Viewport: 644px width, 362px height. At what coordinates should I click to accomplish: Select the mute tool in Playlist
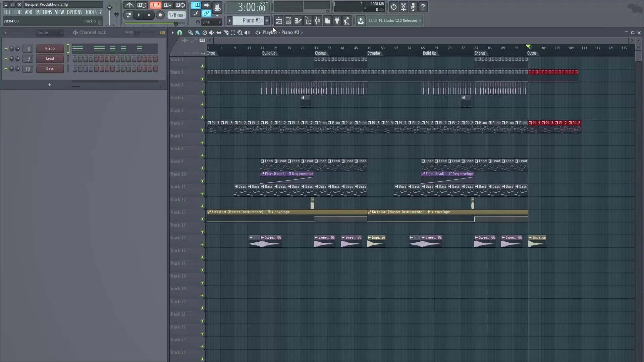[x=212, y=33]
